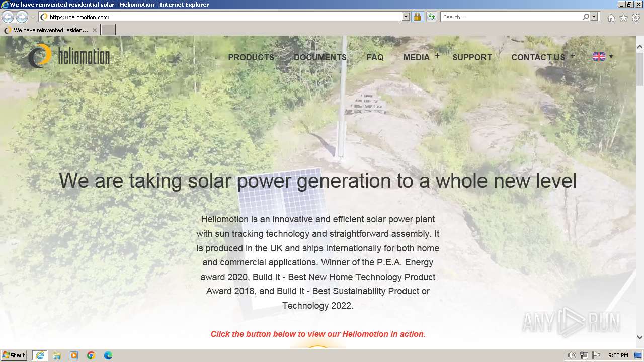Expand the MEDIA submenu plus sign
The image size is (644, 362).
pos(437,56)
